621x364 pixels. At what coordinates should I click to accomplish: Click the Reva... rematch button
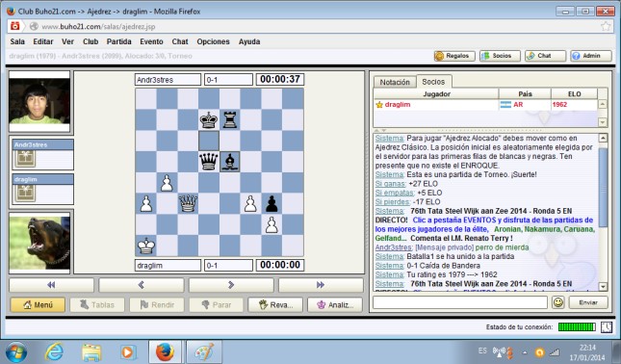click(x=275, y=305)
